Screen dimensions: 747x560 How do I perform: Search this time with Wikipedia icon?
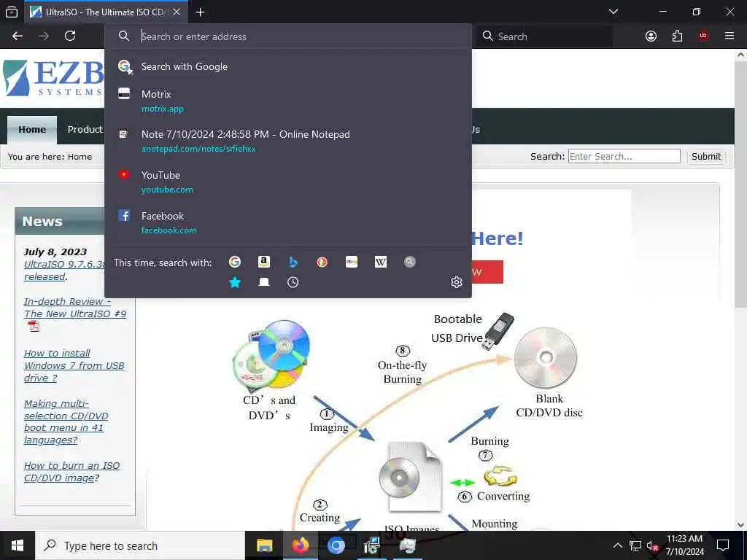(x=381, y=262)
